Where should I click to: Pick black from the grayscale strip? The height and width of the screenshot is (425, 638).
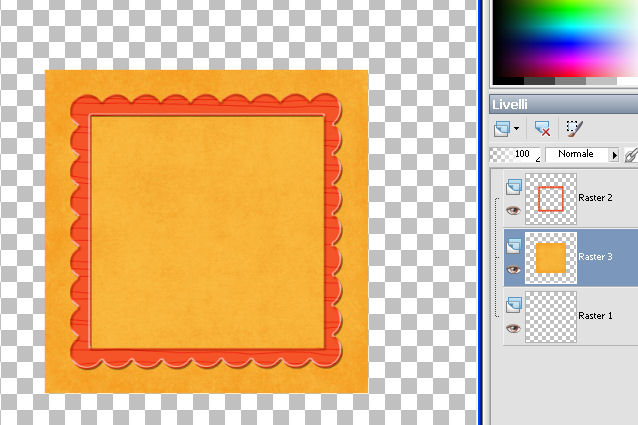508,81
